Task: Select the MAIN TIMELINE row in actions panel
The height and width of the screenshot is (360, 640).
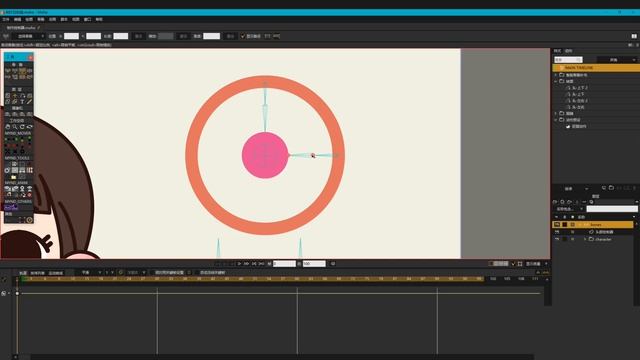Action: point(596,68)
